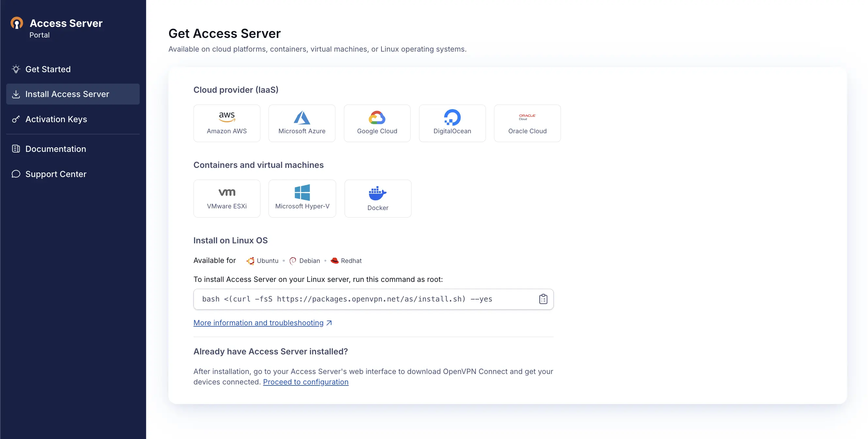Pick the DigitalOcean provider card
This screenshot has width=868, height=439.
(x=452, y=123)
